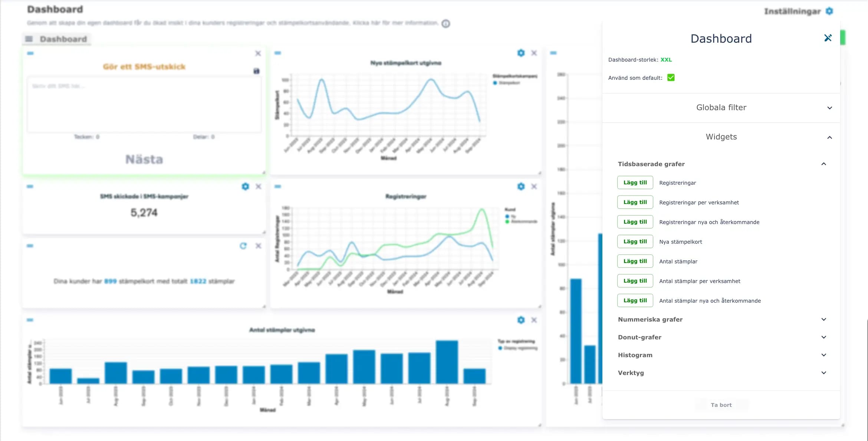Click Lägg till for Antal stämplar
The height and width of the screenshot is (441, 868).
[x=635, y=261]
